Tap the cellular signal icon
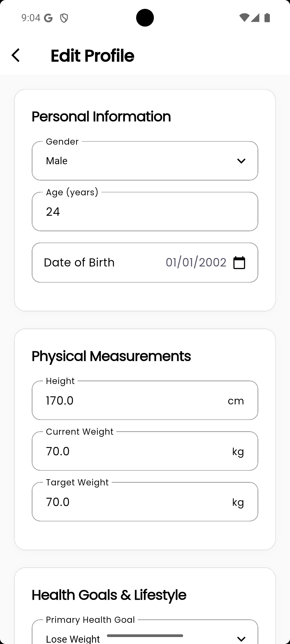This screenshot has width=290, height=644. pos(255,18)
